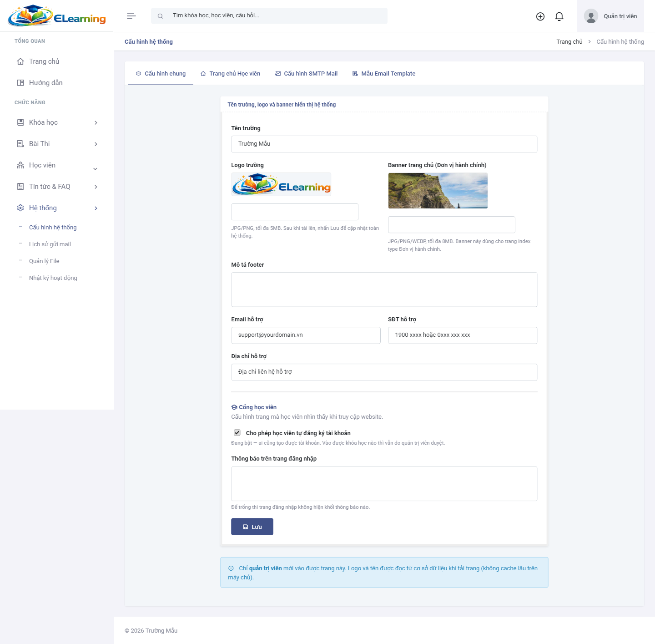Viewport: 655px width, 644px height.
Task: Click the Mô tả footer textarea
Action: [384, 289]
